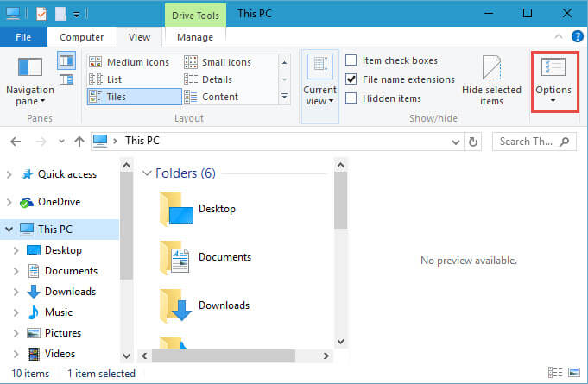
Task: Click the Forward arrow button
Action: 41,142
